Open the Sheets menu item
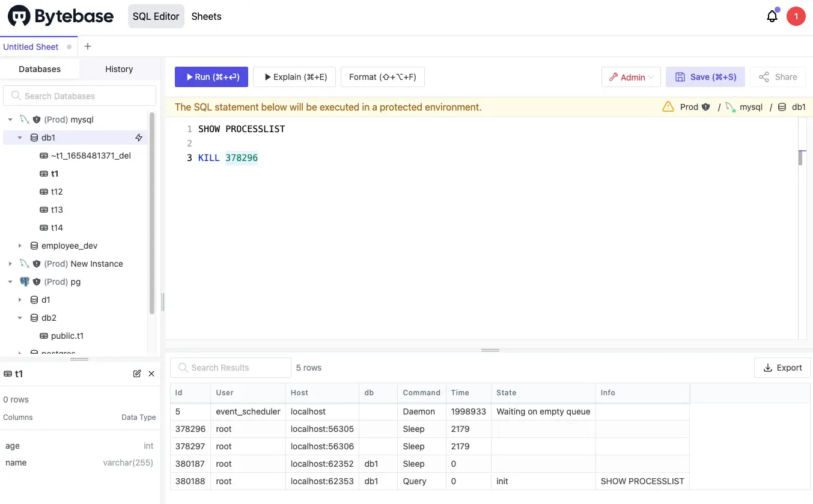The height and width of the screenshot is (504, 813). 206,17
